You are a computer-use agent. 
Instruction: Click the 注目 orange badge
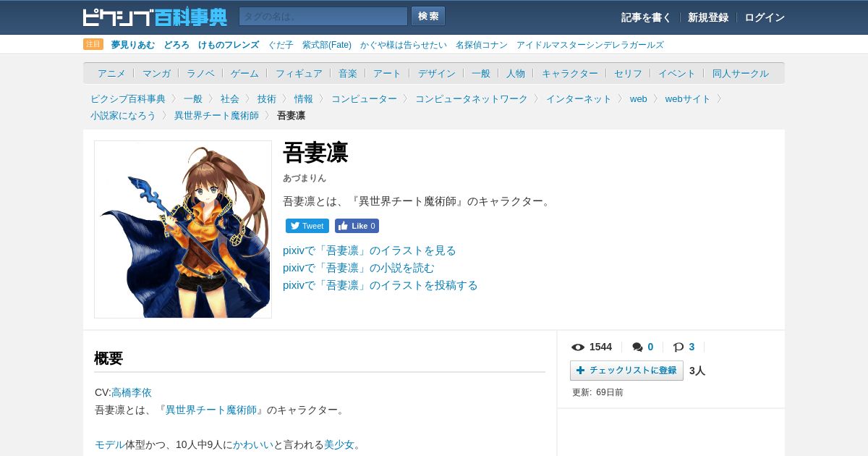click(x=93, y=44)
